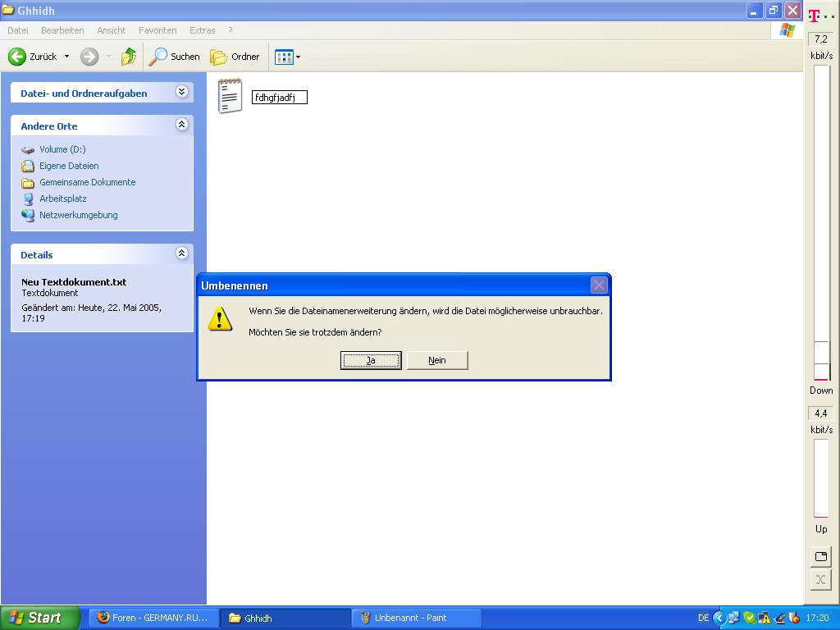Open the Windows Start menu
This screenshot has height=630, width=840.
coord(39,618)
